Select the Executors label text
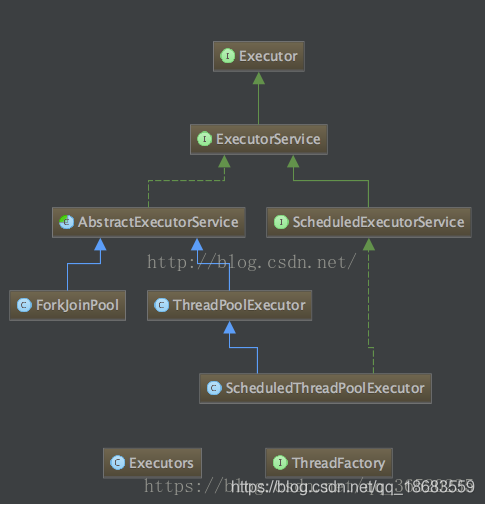The width and height of the screenshot is (485, 506). (x=161, y=463)
